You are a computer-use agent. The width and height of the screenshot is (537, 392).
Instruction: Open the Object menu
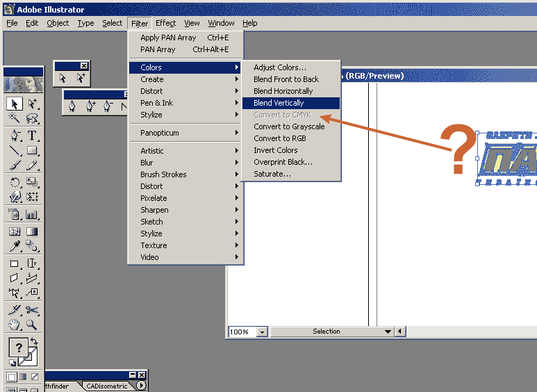click(x=58, y=23)
